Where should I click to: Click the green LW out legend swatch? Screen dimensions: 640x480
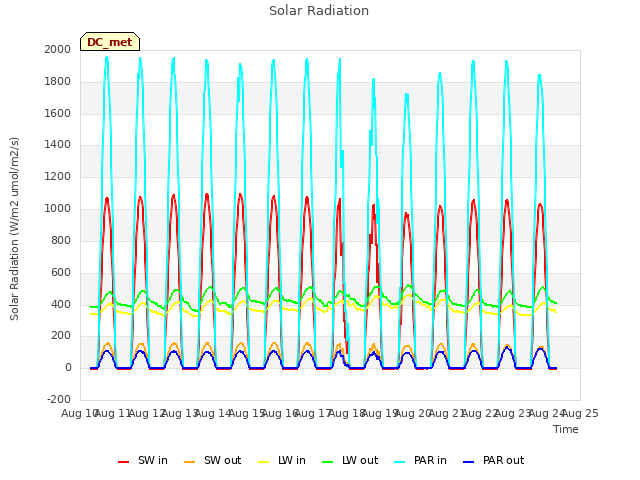(x=327, y=462)
